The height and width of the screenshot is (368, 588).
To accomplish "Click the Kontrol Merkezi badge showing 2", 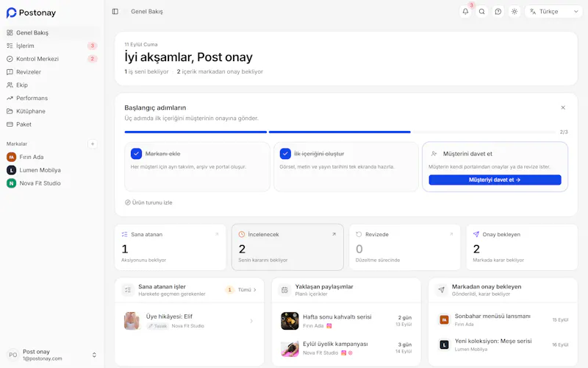I will pos(93,59).
